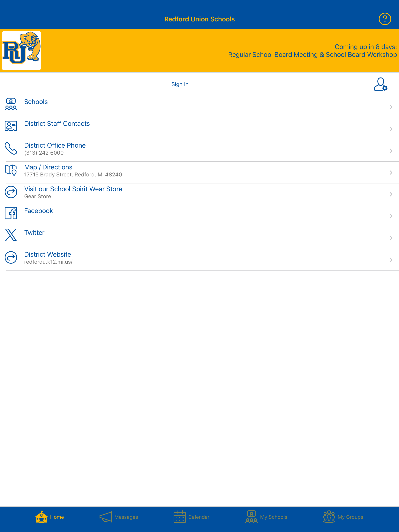Expand District Staff Contacts chevron
The width and height of the screenshot is (399, 532).
(391, 129)
